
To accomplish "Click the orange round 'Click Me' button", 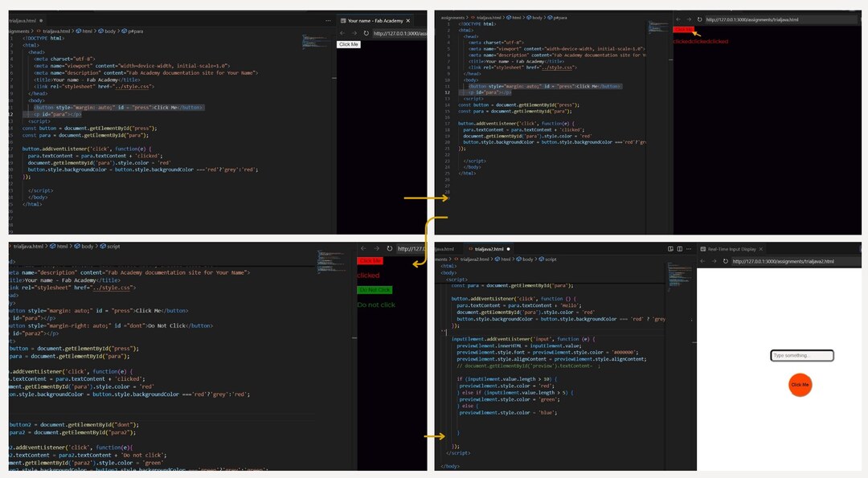I will tap(800, 385).
